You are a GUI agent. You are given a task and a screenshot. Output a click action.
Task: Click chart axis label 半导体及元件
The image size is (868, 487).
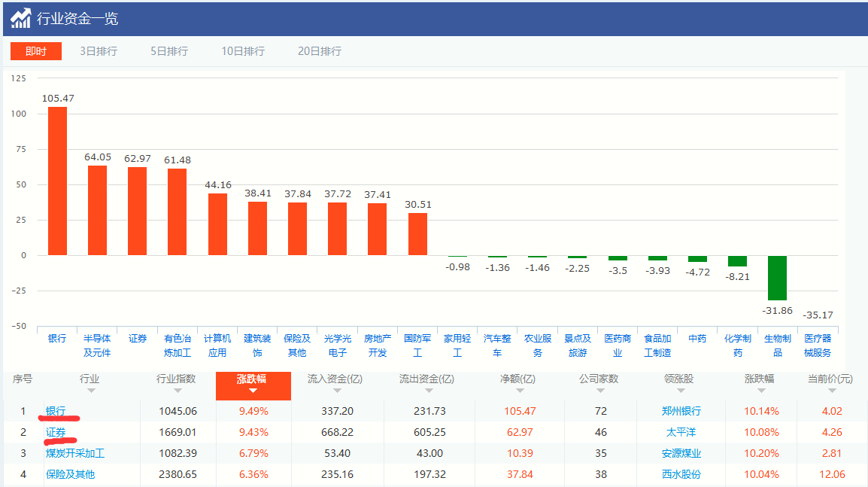click(x=97, y=345)
